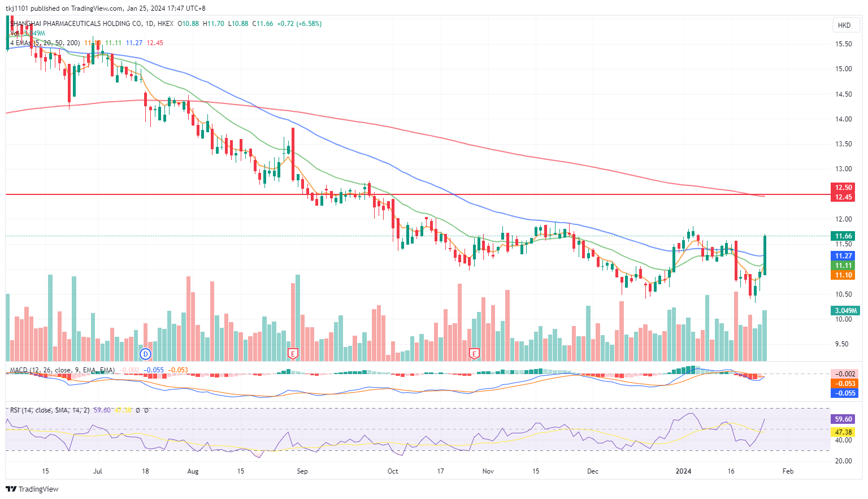Click the latest tall green candle closing at 11.66
Screen dimensions: 868x499
click(x=765, y=255)
